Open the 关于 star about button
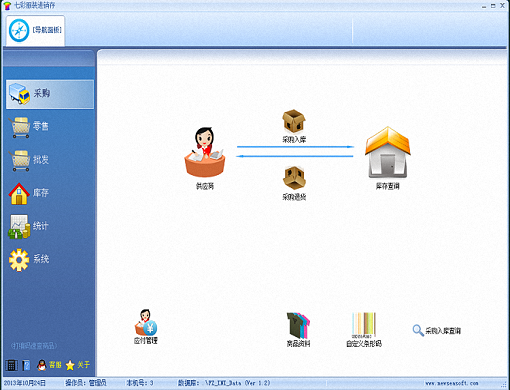 (78, 365)
